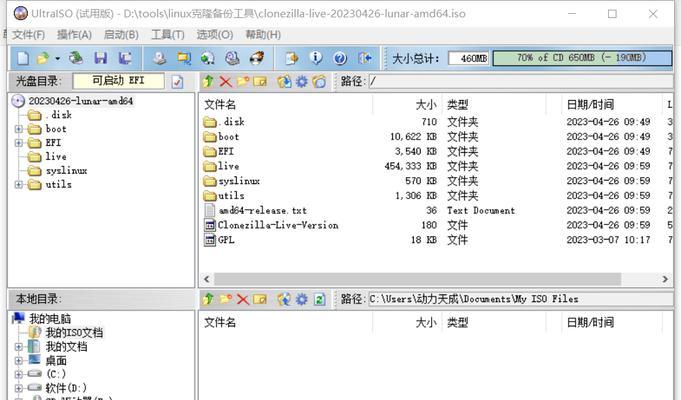
Task: Sort disc list by 文件名 column header
Action: tap(220, 105)
